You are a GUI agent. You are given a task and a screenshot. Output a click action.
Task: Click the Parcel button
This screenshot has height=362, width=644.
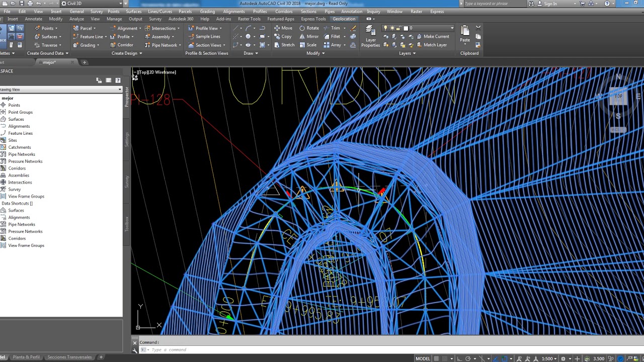pyautogui.click(x=83, y=28)
